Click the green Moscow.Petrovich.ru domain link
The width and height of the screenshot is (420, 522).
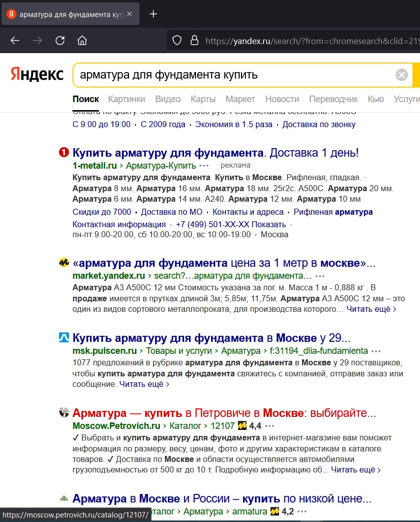click(x=116, y=426)
